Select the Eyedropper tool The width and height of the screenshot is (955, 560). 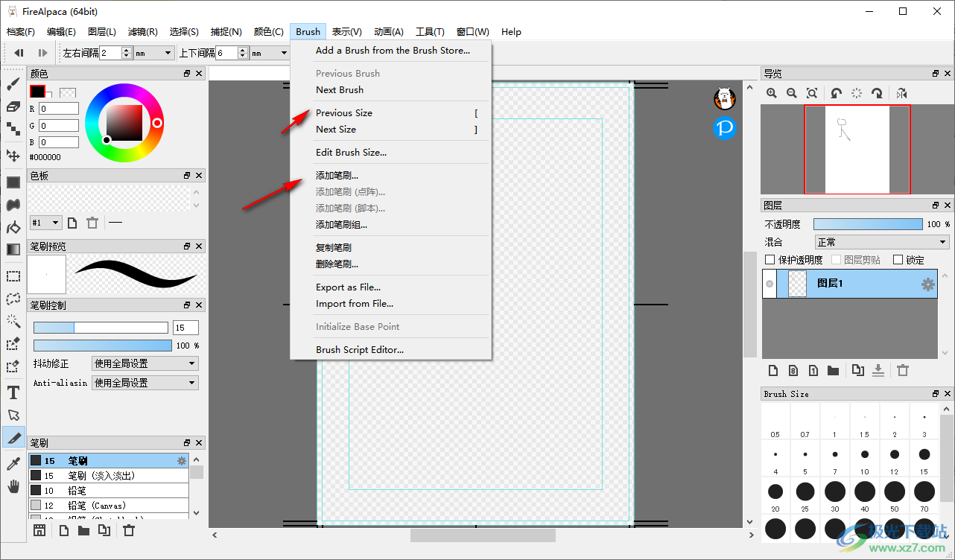click(13, 464)
